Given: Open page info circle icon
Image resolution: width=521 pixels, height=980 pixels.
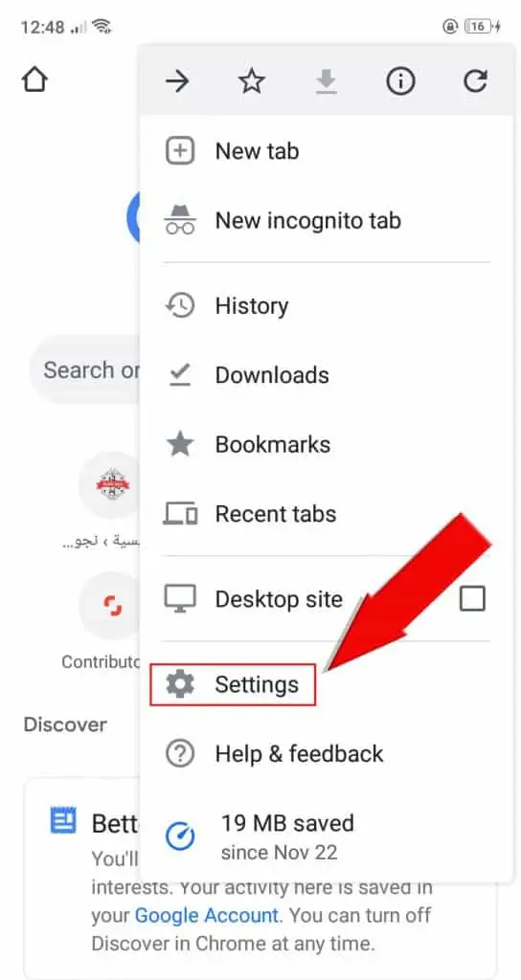Looking at the screenshot, I should (400, 81).
